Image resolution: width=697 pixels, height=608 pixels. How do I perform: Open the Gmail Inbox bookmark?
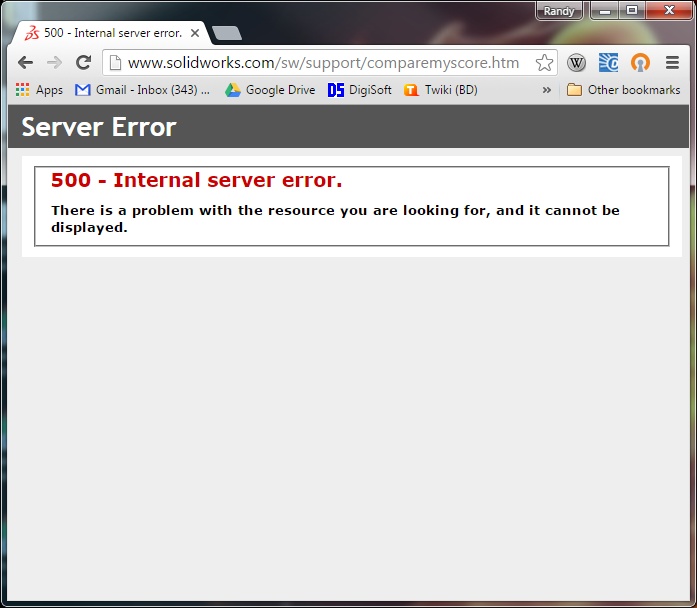pyautogui.click(x=142, y=90)
